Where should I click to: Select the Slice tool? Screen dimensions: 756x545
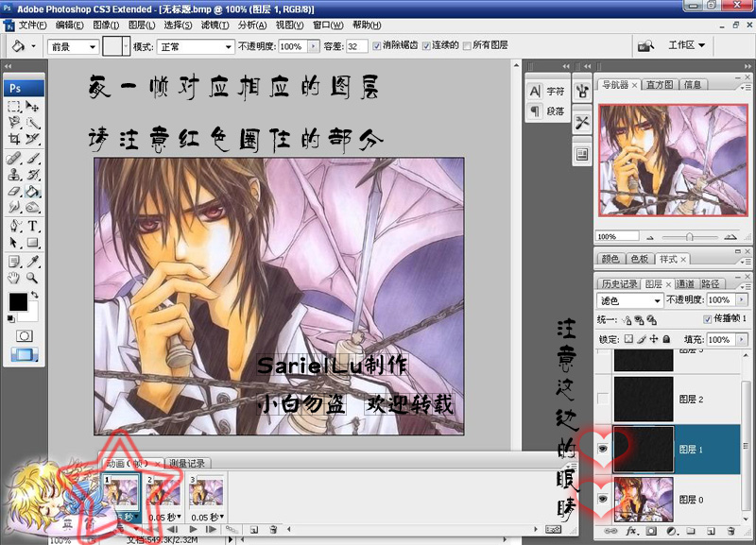tap(32, 139)
